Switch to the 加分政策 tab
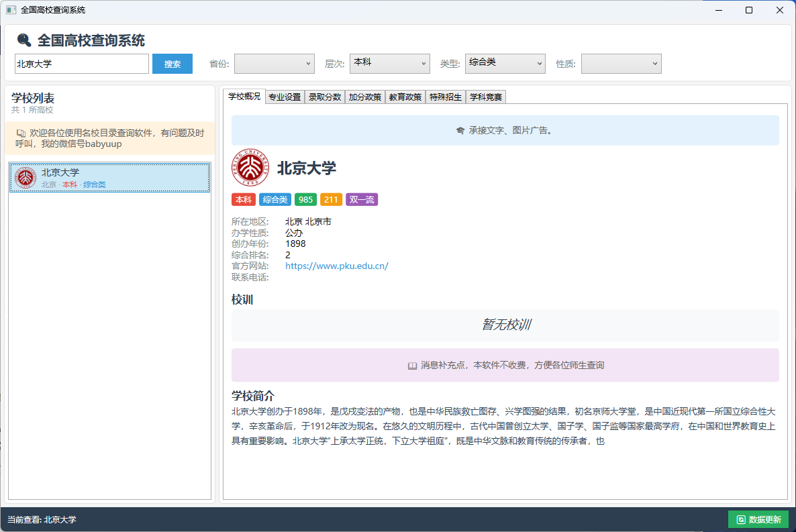Image resolution: width=796 pixels, height=532 pixels. [x=365, y=97]
